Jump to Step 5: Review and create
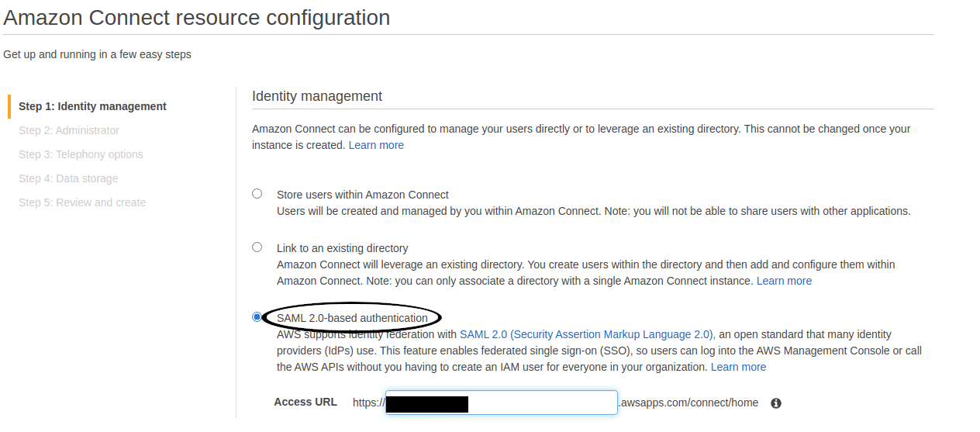Viewport: 980px width, 432px height. (82, 202)
